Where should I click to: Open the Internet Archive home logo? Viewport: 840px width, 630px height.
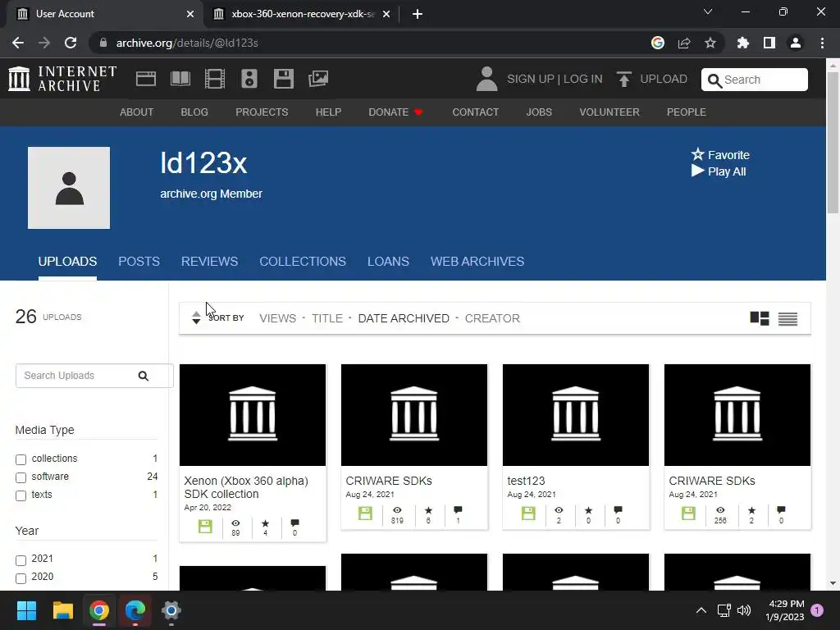[62, 79]
